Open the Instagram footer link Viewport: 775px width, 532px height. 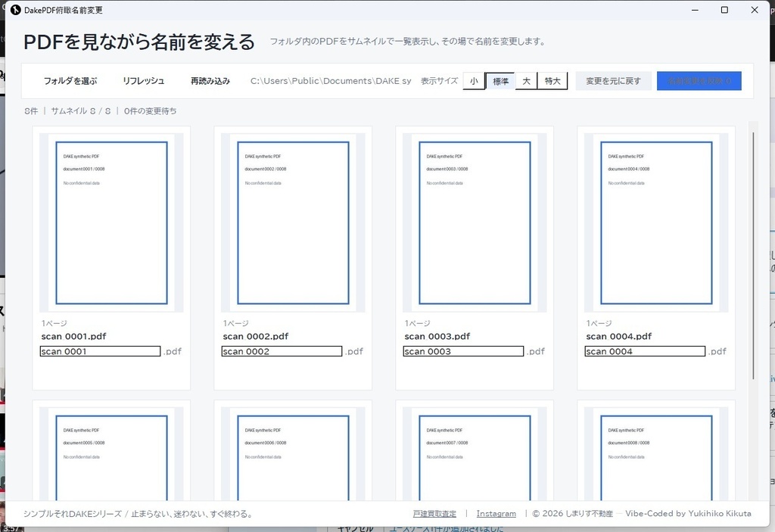click(496, 514)
